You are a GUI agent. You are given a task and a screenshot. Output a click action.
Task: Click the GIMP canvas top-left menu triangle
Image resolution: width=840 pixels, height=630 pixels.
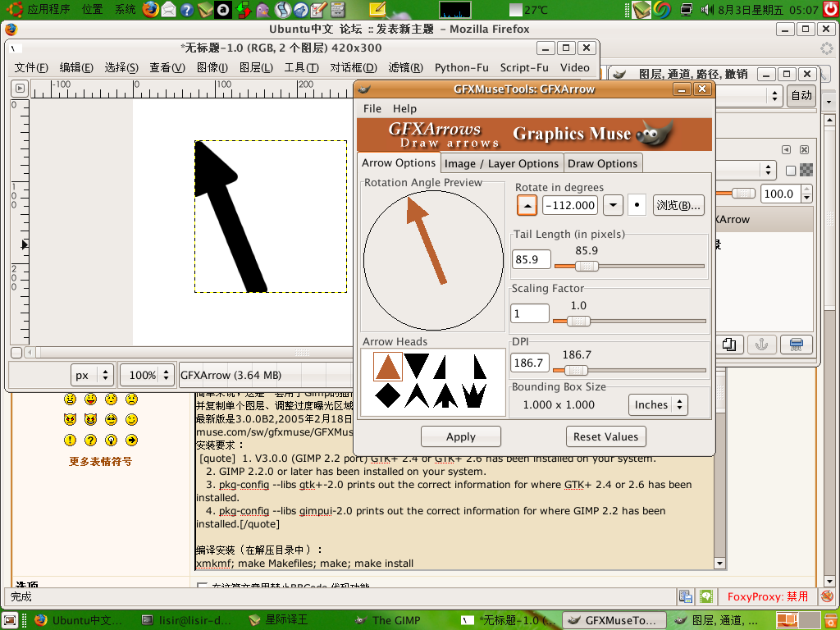click(x=20, y=88)
